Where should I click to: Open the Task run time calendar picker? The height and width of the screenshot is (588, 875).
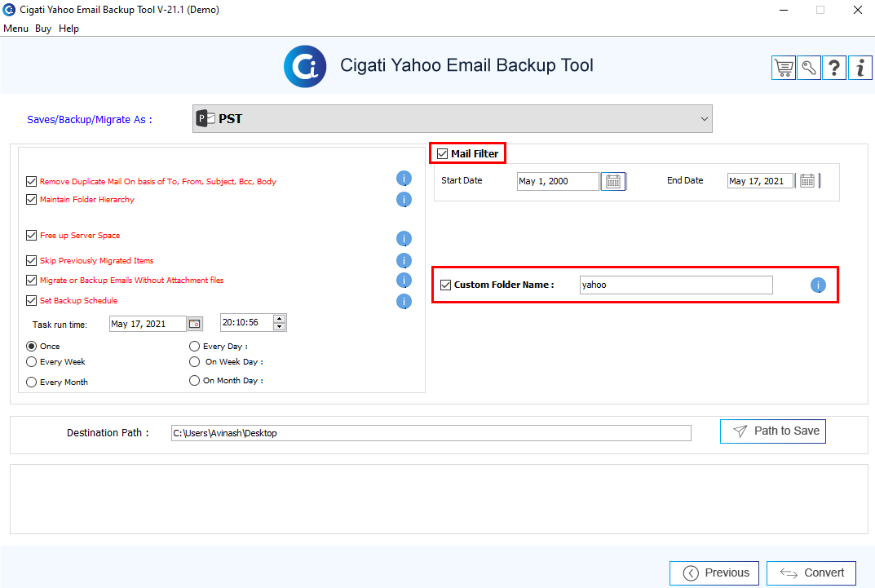195,324
